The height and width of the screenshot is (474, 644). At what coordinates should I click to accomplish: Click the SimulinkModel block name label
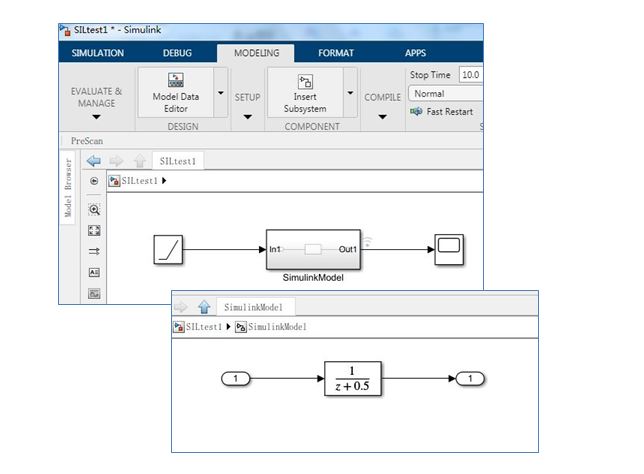(313, 278)
